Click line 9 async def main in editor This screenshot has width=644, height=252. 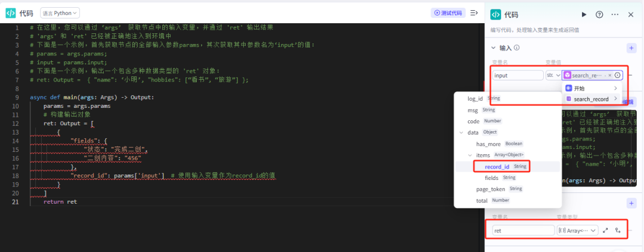pyautogui.click(x=92, y=97)
